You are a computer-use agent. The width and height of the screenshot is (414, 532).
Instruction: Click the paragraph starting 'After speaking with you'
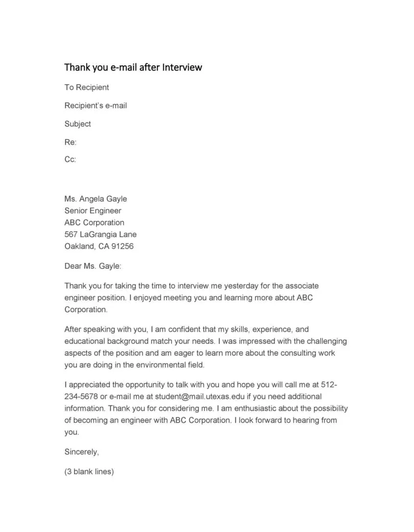[x=205, y=347]
